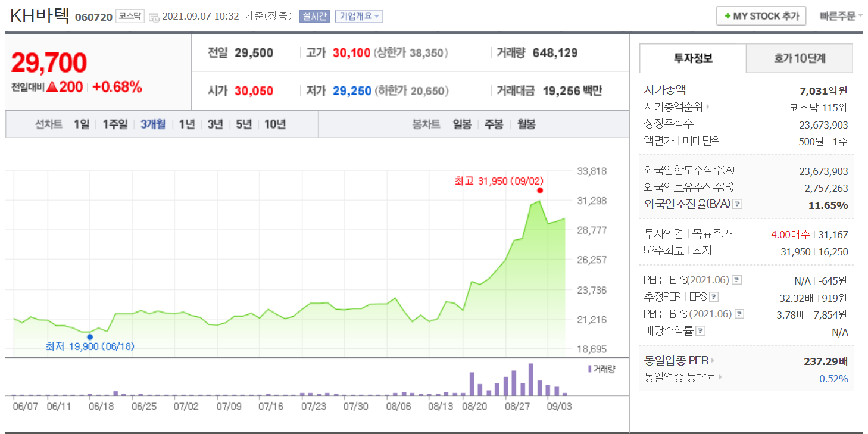
Task: Click the 전일 value 29,500
Action: point(254,53)
